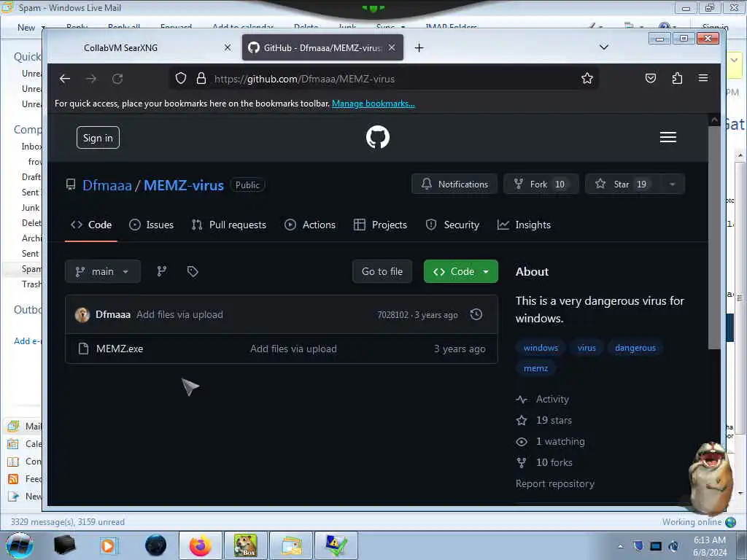Click the GitHub Octocat logo
Screen dimensions: 747x560
378,137
